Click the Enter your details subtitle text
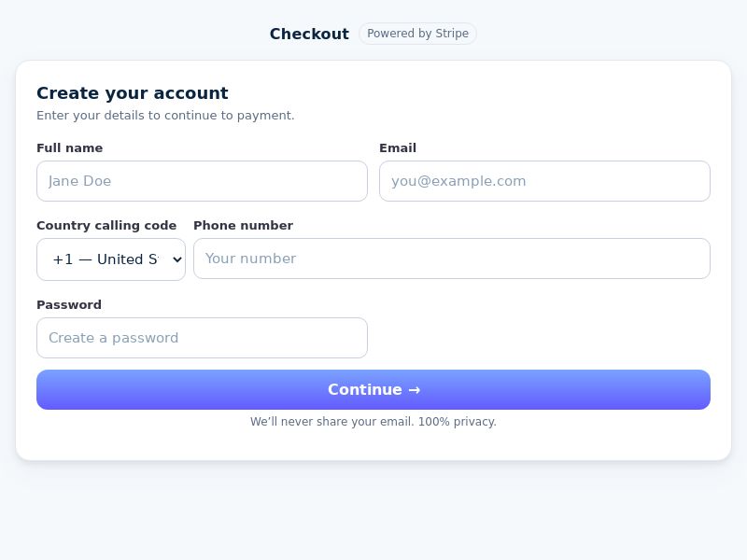 tap(165, 116)
